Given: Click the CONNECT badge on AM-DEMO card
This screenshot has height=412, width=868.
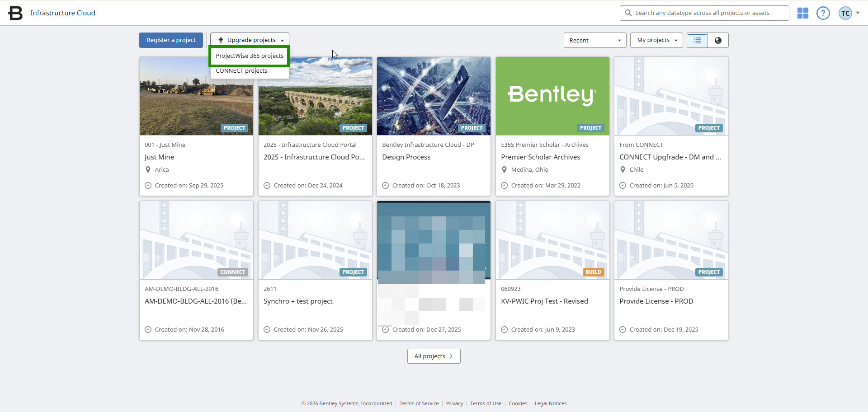Looking at the screenshot, I should (233, 272).
